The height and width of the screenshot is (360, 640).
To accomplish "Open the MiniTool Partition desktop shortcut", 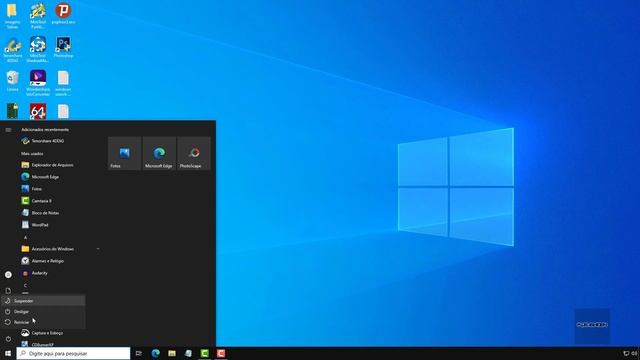I will pos(38,16).
